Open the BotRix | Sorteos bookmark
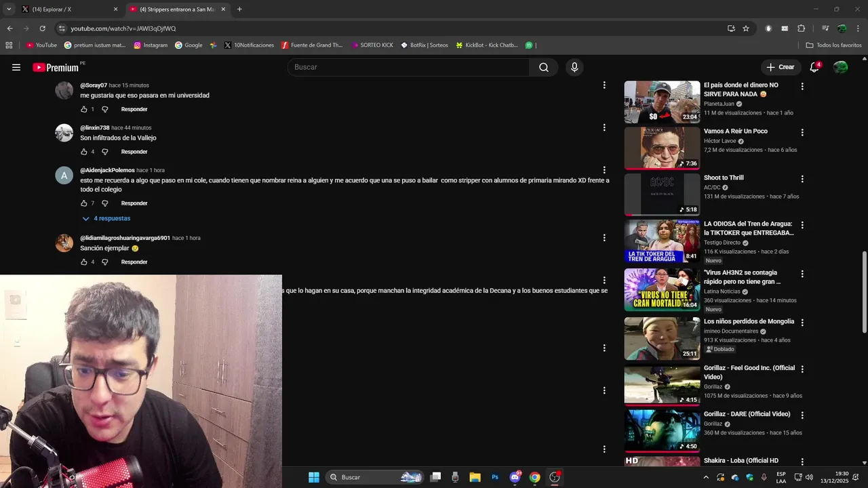 point(425,45)
